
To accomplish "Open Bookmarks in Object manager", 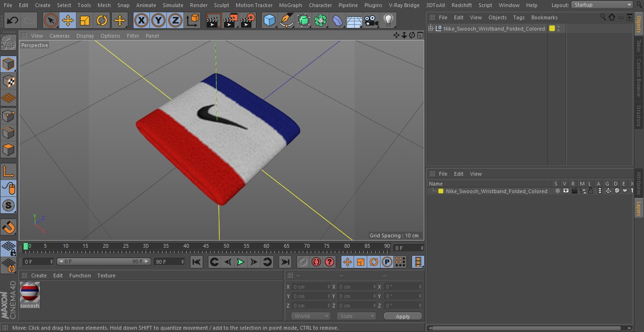I will click(544, 17).
